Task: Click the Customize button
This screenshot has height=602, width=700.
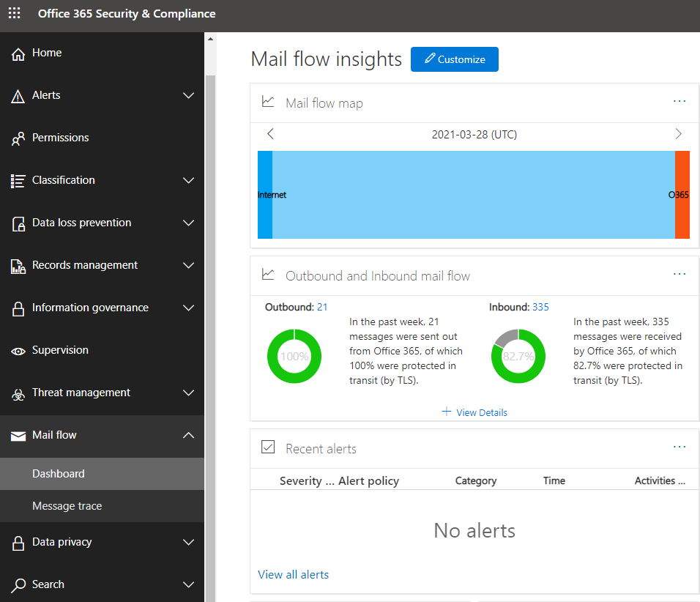Action: [455, 59]
